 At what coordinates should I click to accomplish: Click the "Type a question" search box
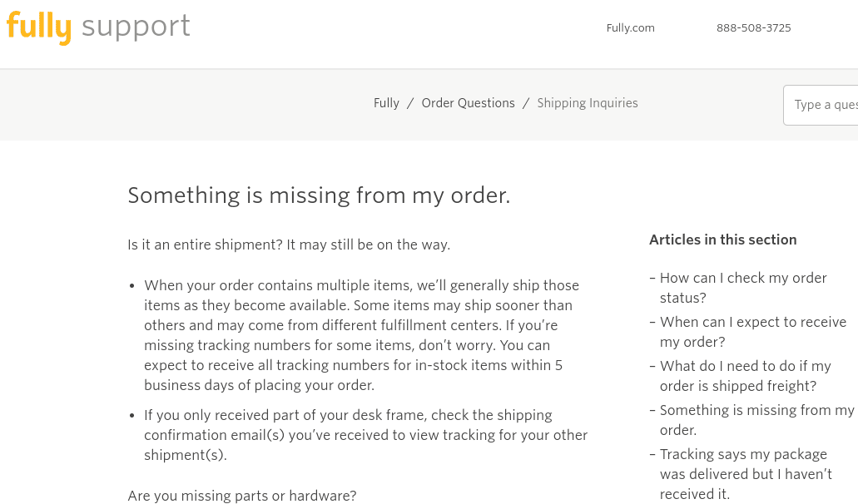[826, 105]
